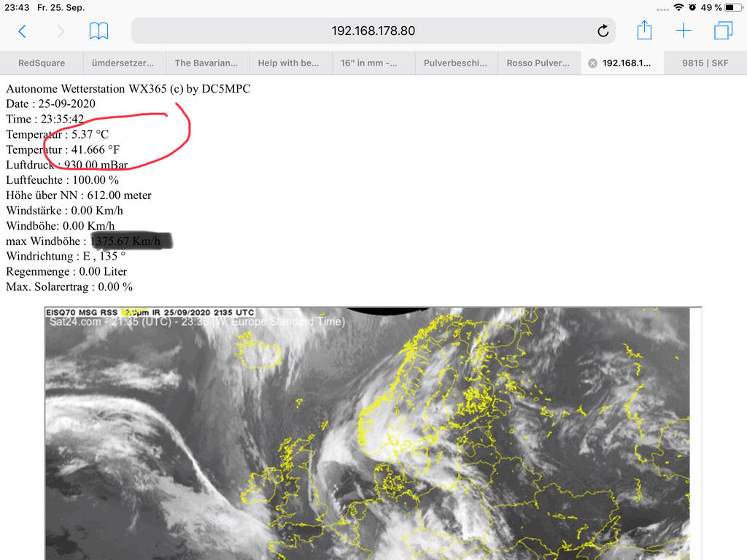
Task: Open The Bavarian... tab
Action: pos(206,63)
